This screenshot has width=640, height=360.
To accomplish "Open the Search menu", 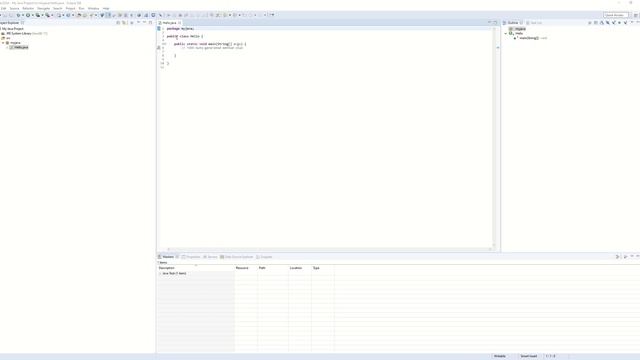I will click(x=58, y=8).
